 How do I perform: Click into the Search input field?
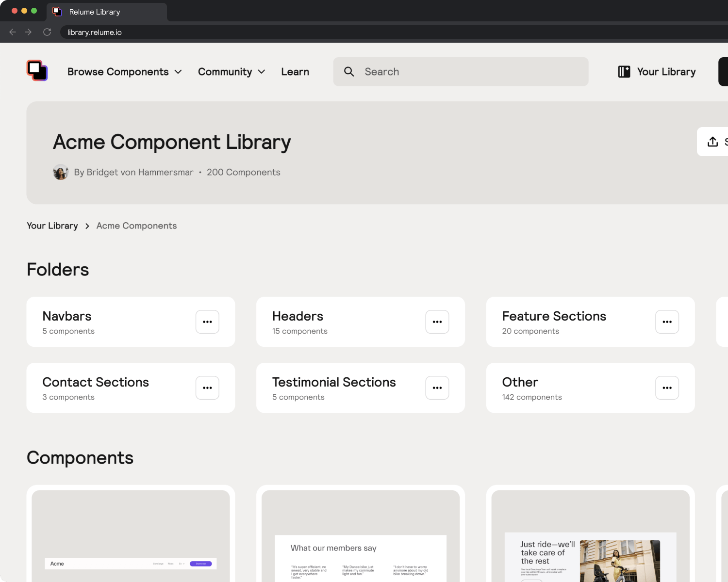point(461,72)
